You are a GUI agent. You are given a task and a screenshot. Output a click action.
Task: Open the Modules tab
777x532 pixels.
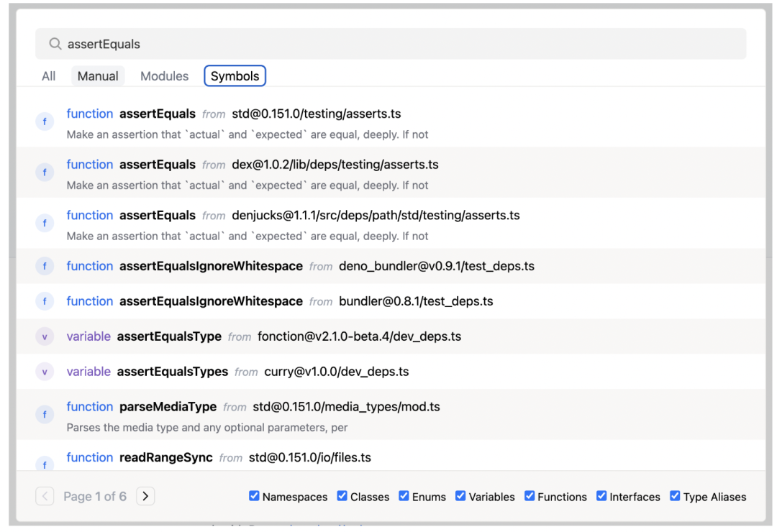click(164, 75)
